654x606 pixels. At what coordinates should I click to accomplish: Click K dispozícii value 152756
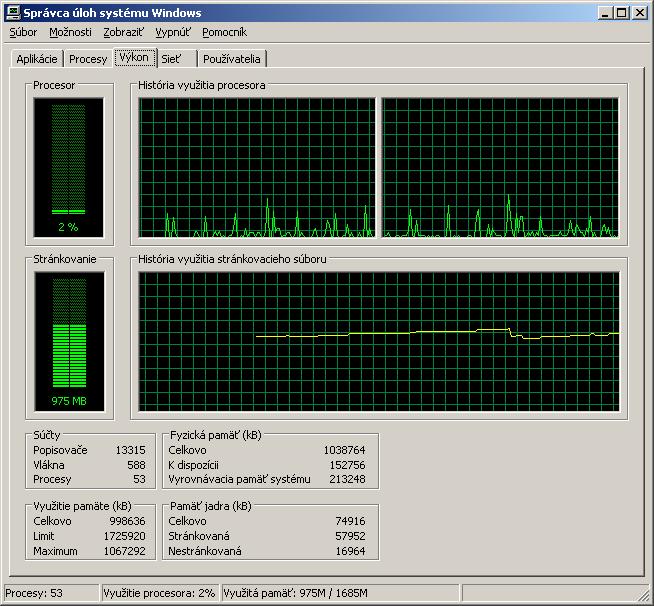pos(347,465)
